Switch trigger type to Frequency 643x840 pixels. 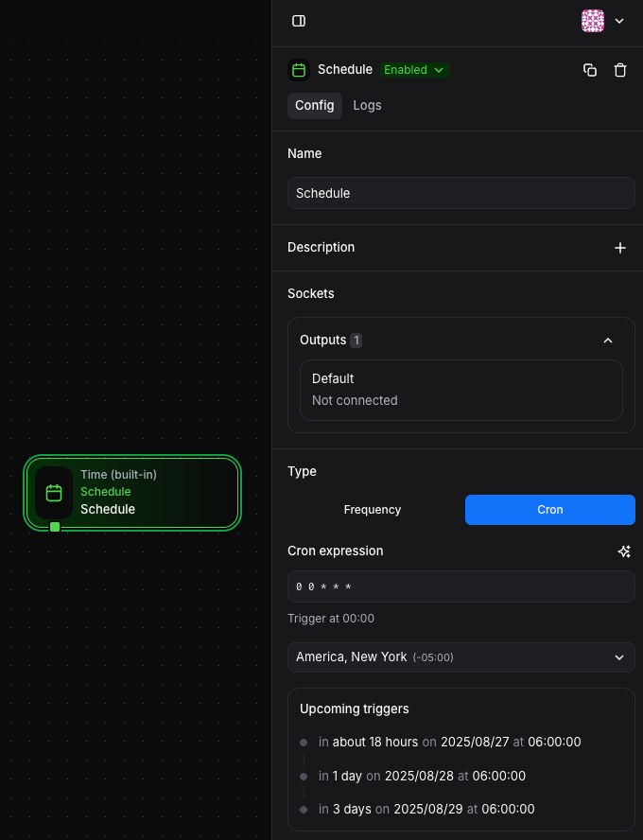373,510
